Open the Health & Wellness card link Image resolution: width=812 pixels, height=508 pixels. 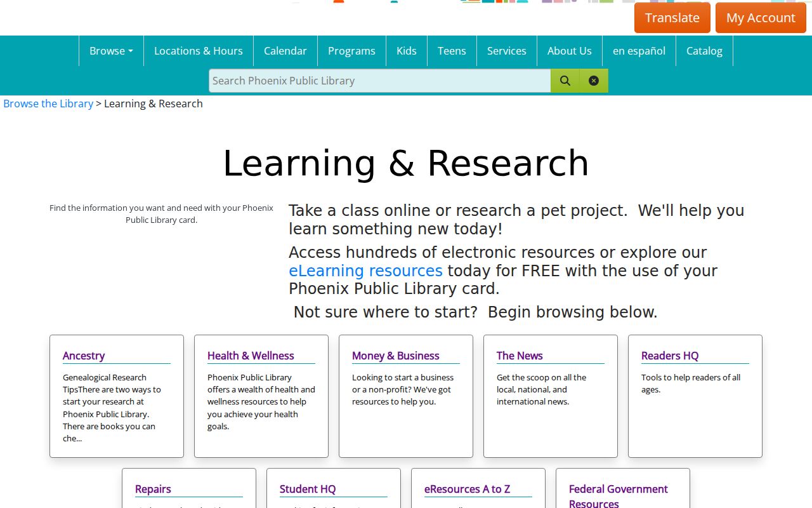[x=251, y=356]
